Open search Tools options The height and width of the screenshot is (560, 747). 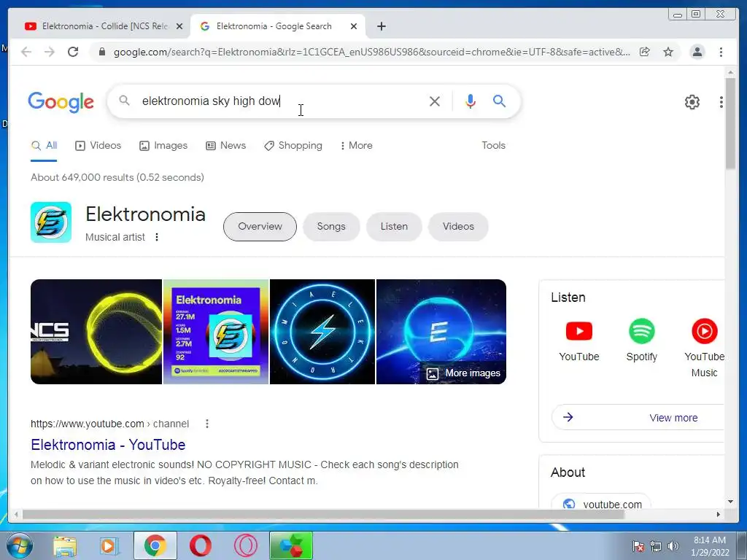(x=494, y=146)
